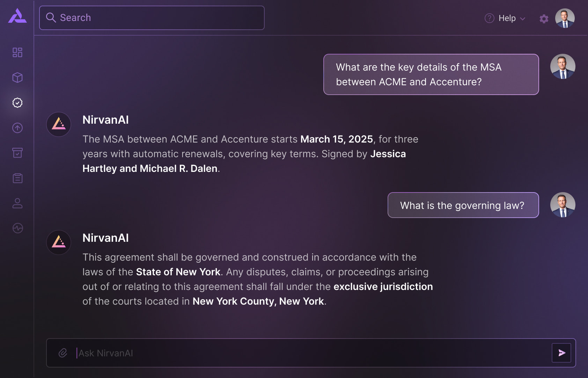Open the verified checkmark badge sidebar item
The height and width of the screenshot is (378, 588).
pos(17,103)
